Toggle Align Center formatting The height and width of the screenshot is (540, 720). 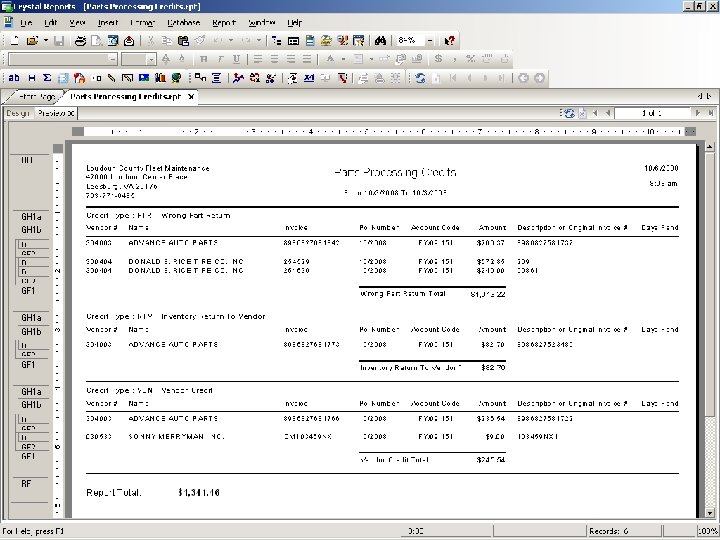[x=275, y=59]
